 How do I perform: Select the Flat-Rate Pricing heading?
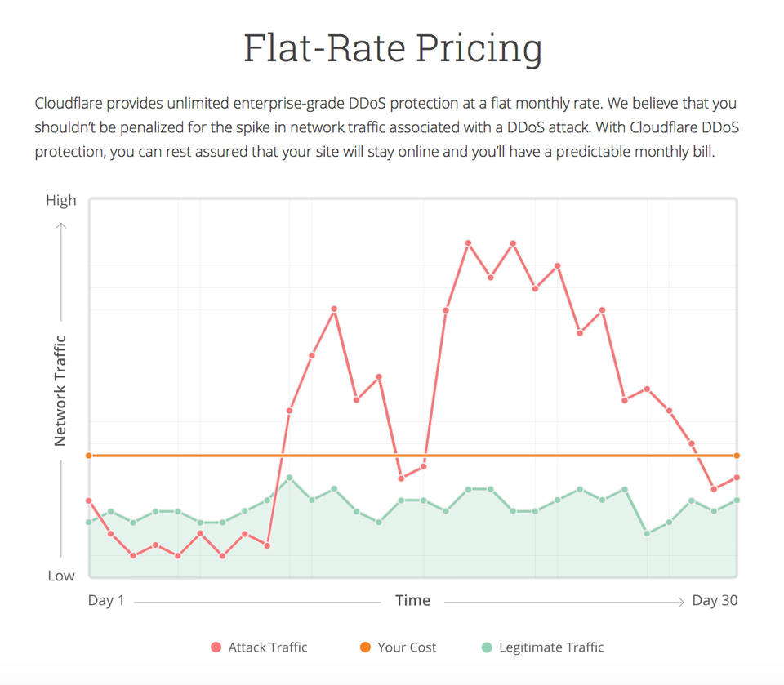[392, 48]
